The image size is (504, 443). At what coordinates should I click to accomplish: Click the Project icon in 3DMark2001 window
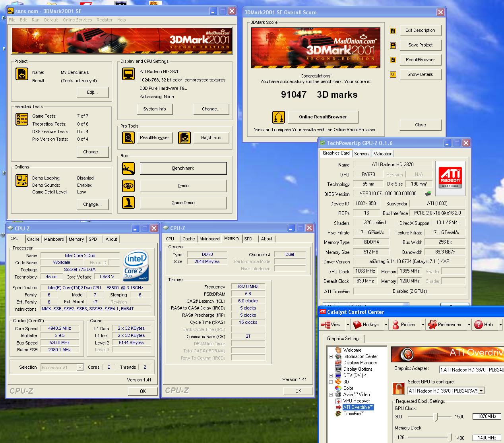22,74
